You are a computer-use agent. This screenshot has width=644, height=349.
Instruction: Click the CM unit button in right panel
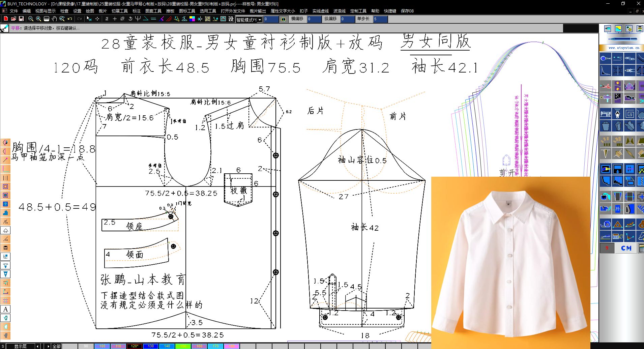(626, 248)
